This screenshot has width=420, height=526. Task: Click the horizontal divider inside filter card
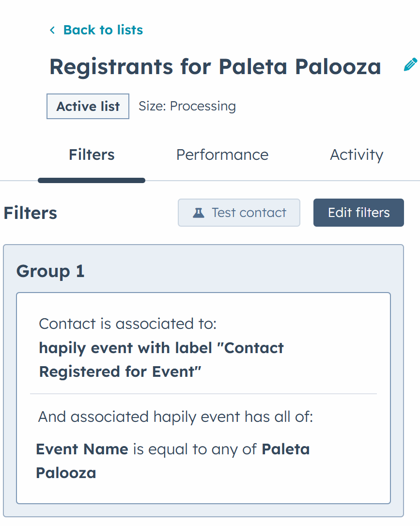(x=203, y=394)
